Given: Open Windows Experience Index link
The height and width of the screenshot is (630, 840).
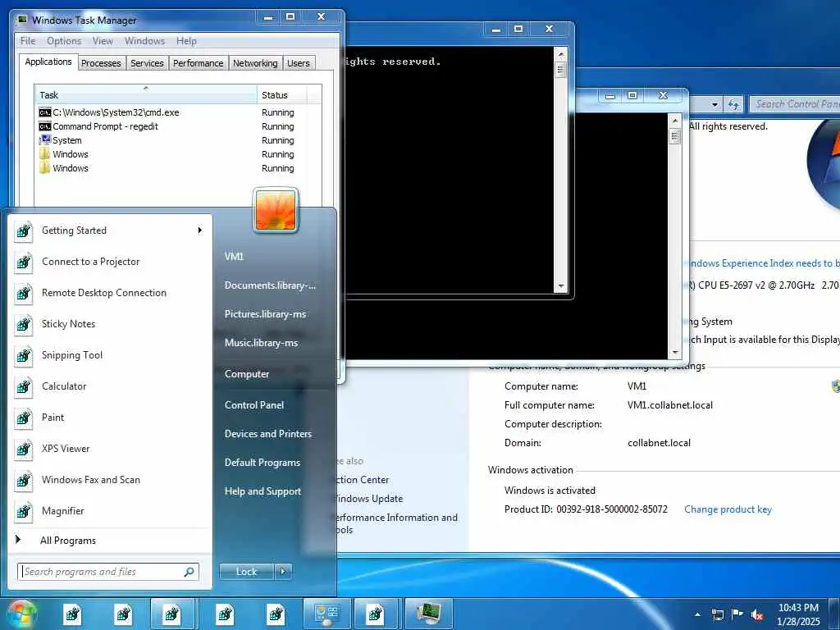Looking at the screenshot, I should [x=765, y=263].
